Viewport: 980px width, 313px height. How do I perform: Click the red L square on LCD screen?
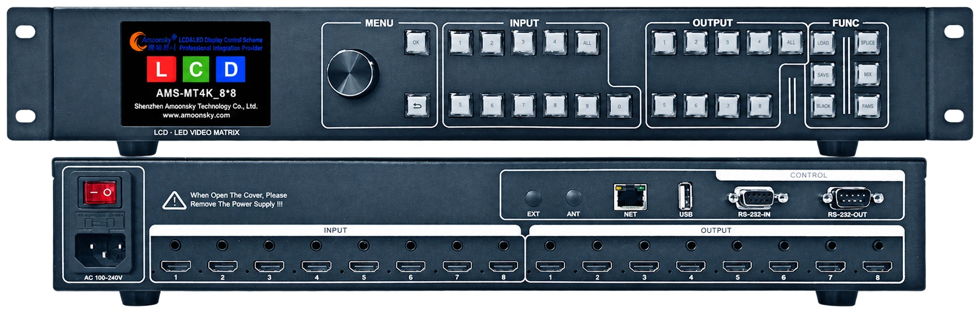pos(161,69)
